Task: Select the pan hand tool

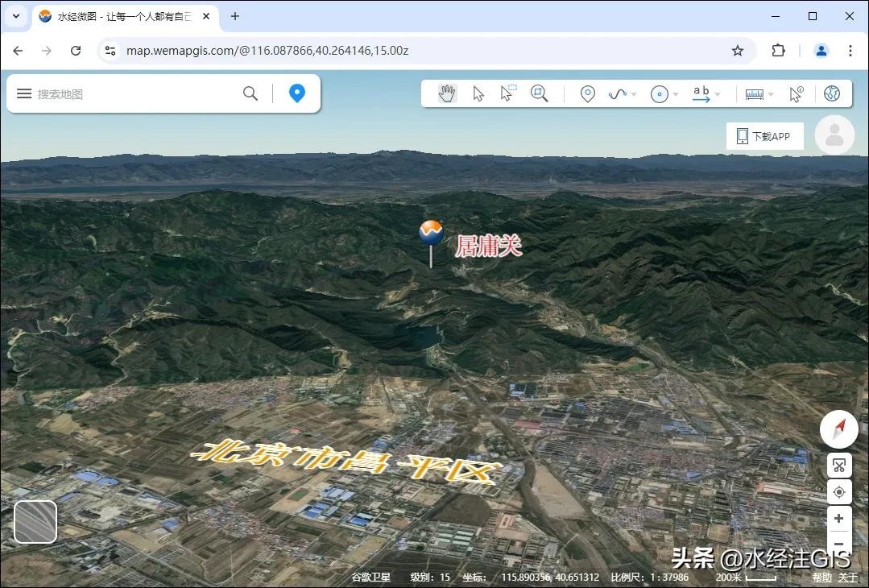Action: point(447,94)
